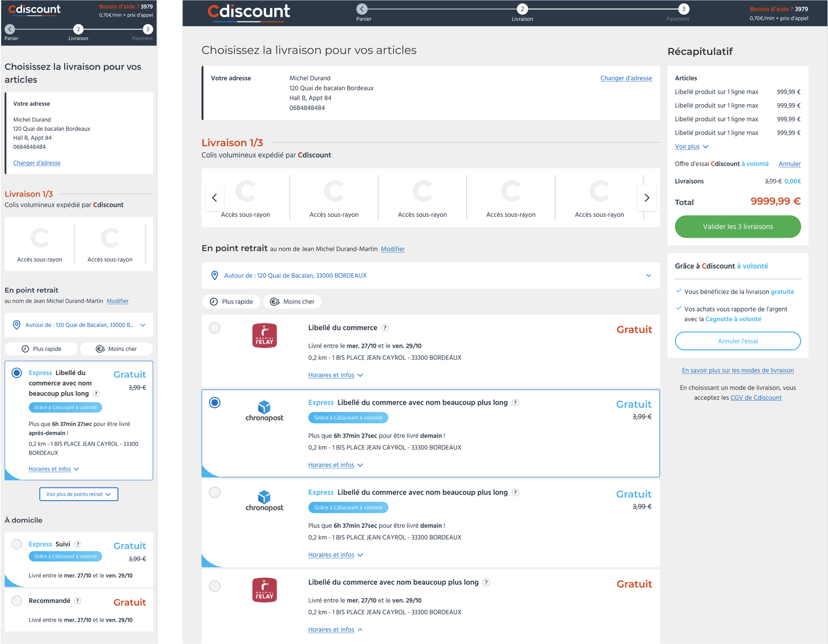Select first Mondial Relay 'Libellé du commerce' radio
Image resolution: width=828 pixels, height=644 pixels.
tap(215, 328)
